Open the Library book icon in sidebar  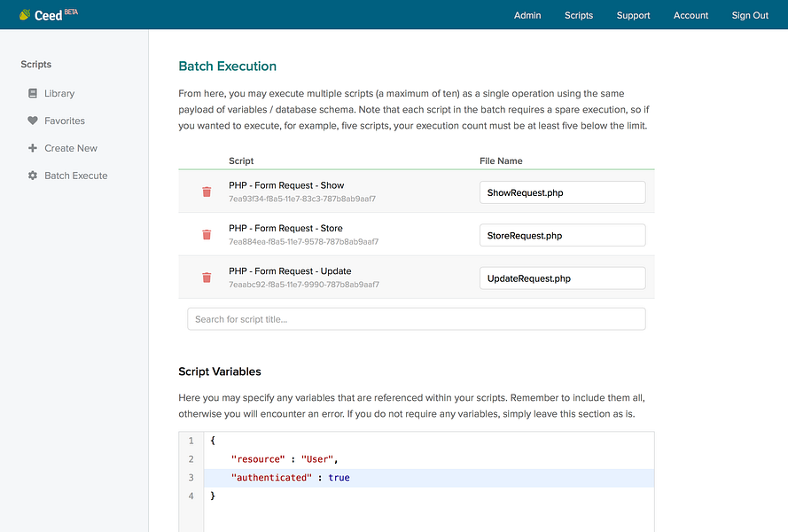(33, 93)
